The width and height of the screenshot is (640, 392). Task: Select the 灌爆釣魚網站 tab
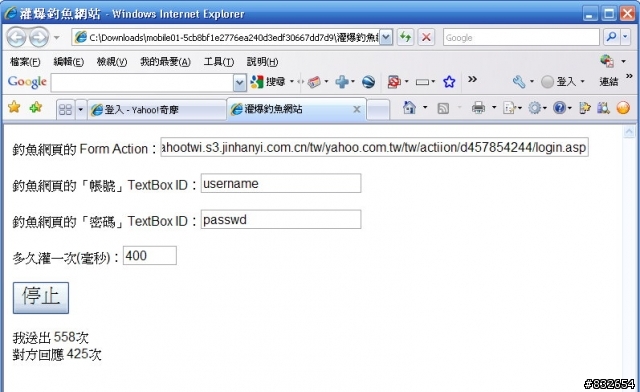click(291, 109)
